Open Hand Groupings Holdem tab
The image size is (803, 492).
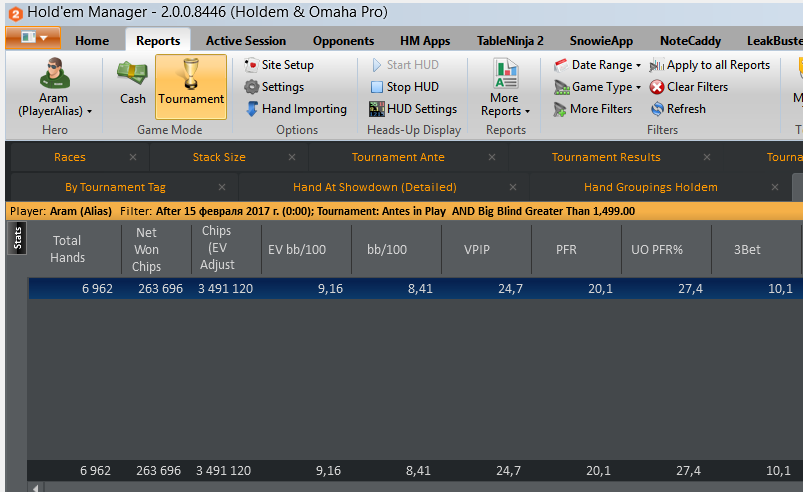(650, 187)
